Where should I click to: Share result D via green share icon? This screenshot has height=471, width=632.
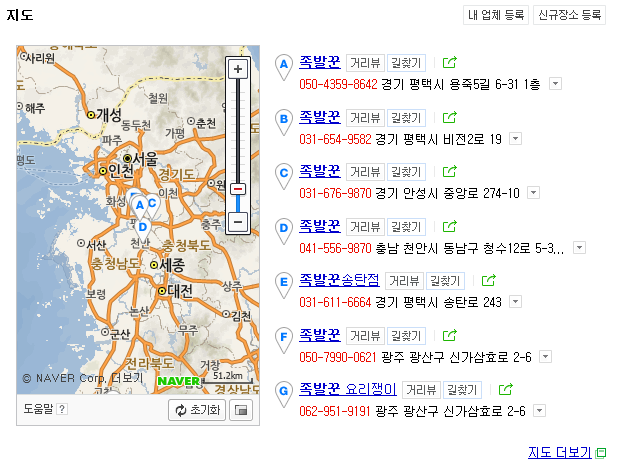pyautogui.click(x=449, y=226)
